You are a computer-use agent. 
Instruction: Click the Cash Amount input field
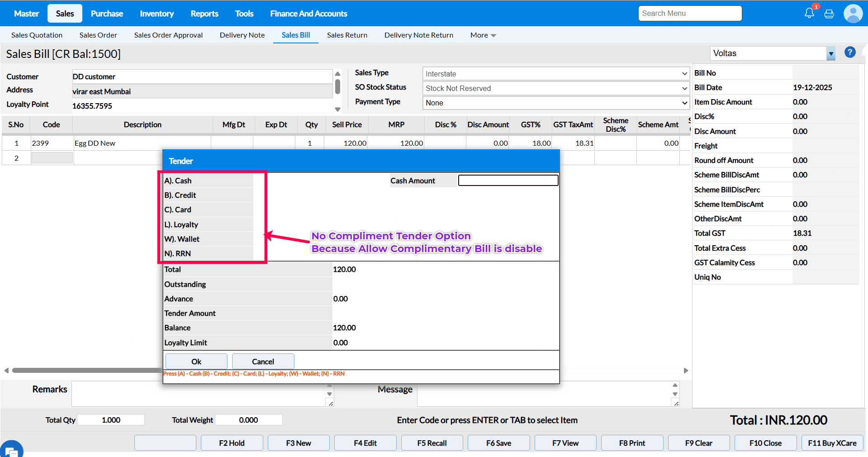pyautogui.click(x=508, y=181)
